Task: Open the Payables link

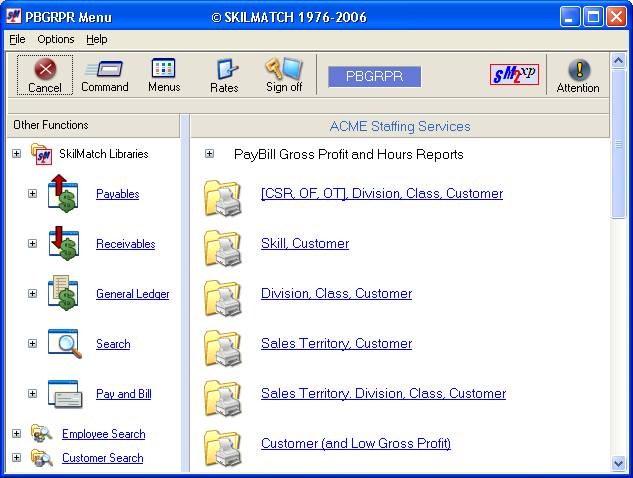Action: (x=117, y=194)
